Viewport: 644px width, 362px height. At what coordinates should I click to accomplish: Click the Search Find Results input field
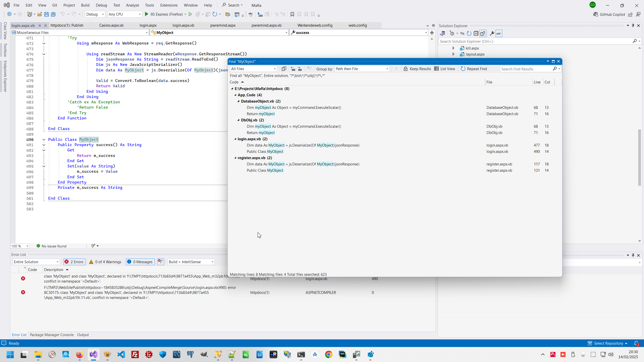526,69
